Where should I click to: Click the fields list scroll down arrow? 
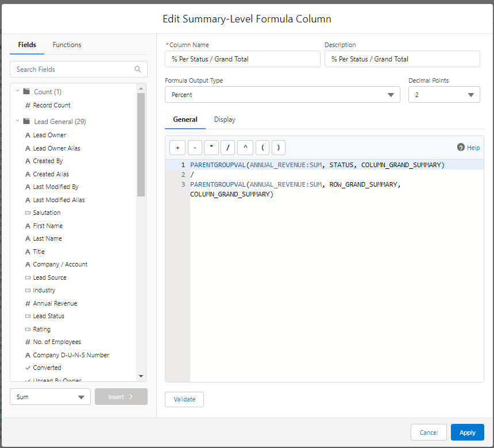pos(141,376)
